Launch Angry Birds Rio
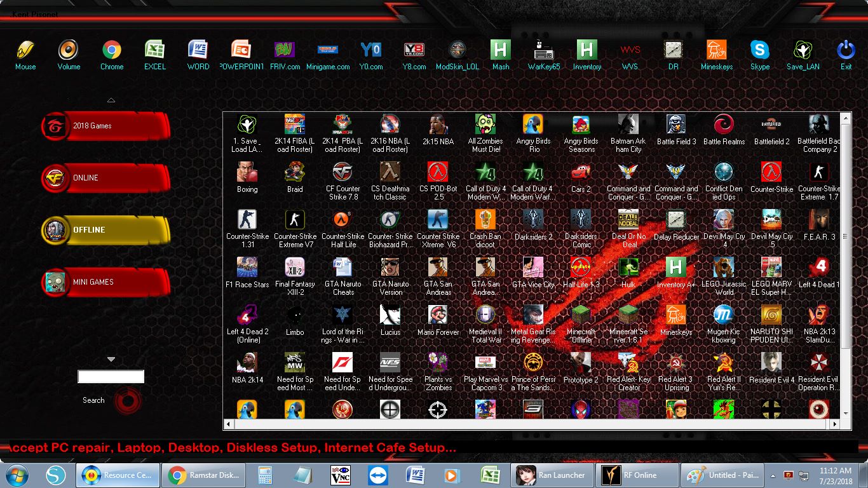 click(x=534, y=133)
